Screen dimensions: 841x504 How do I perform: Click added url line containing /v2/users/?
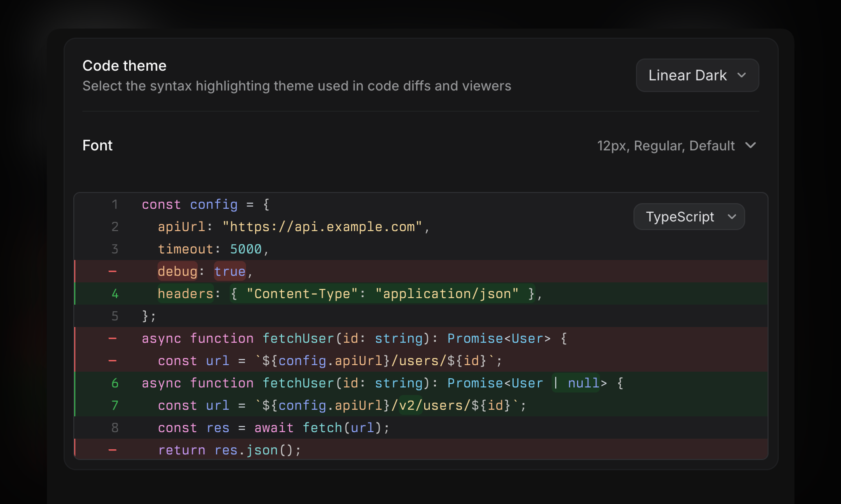click(x=421, y=406)
